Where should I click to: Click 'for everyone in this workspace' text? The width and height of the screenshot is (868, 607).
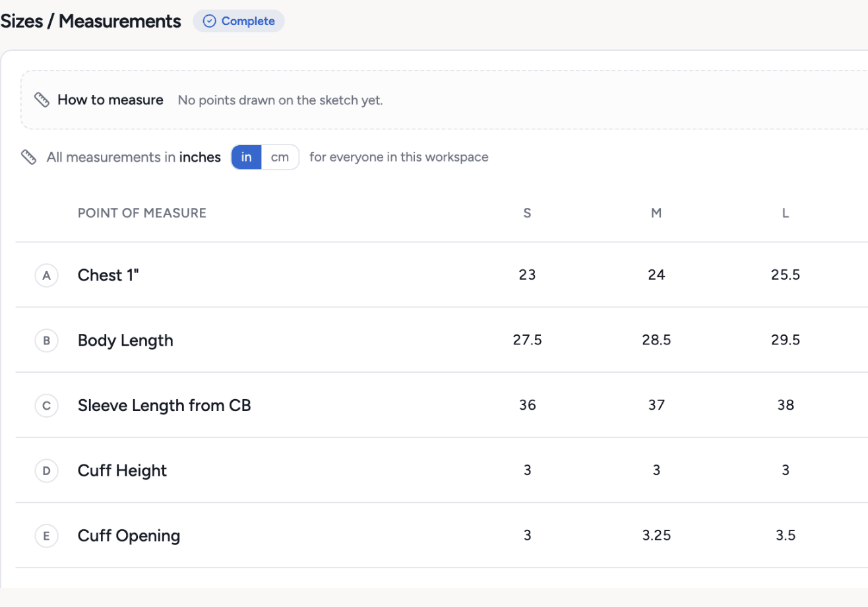pos(399,157)
